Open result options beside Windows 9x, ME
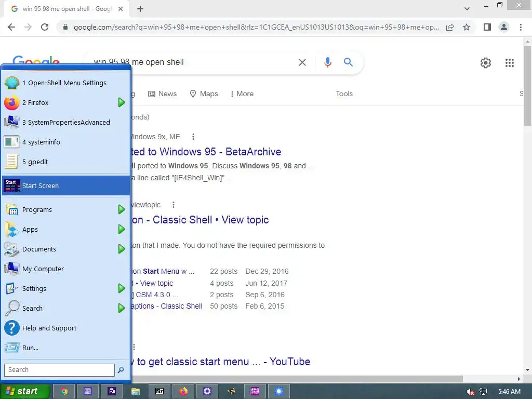532x399 pixels. [x=193, y=137]
